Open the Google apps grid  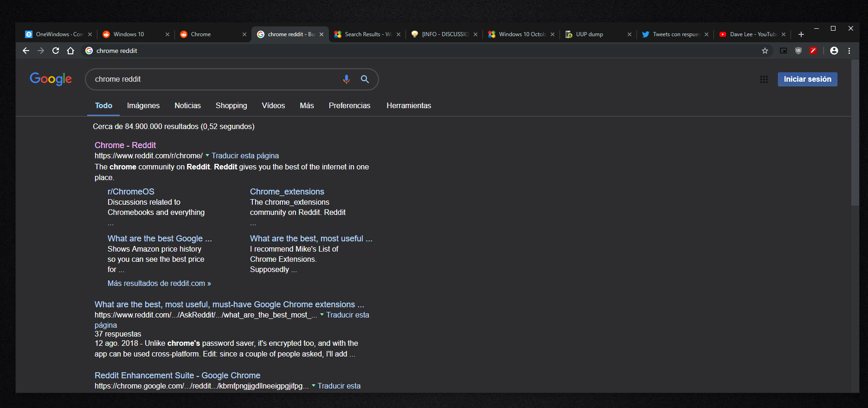[764, 79]
